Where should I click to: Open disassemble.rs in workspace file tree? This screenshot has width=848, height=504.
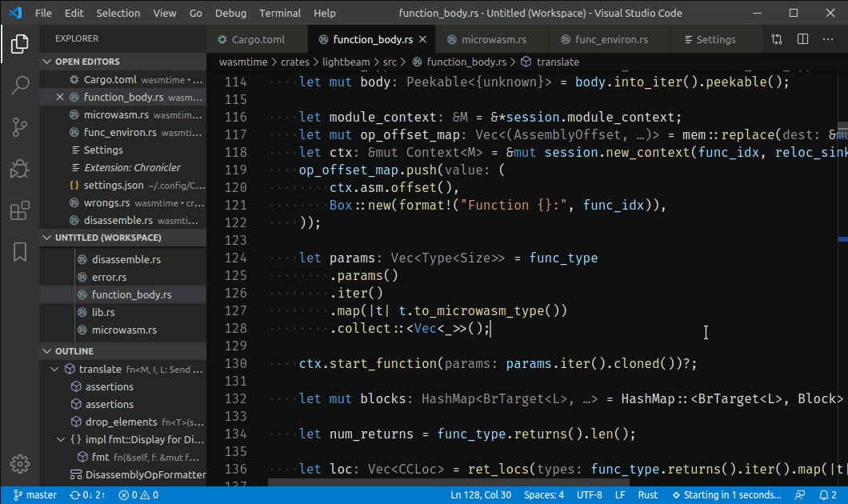122,259
